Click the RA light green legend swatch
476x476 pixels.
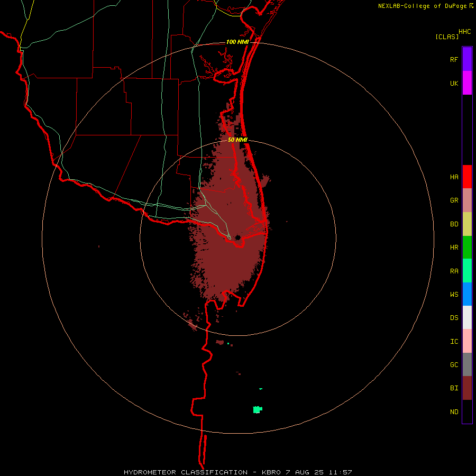click(467, 271)
